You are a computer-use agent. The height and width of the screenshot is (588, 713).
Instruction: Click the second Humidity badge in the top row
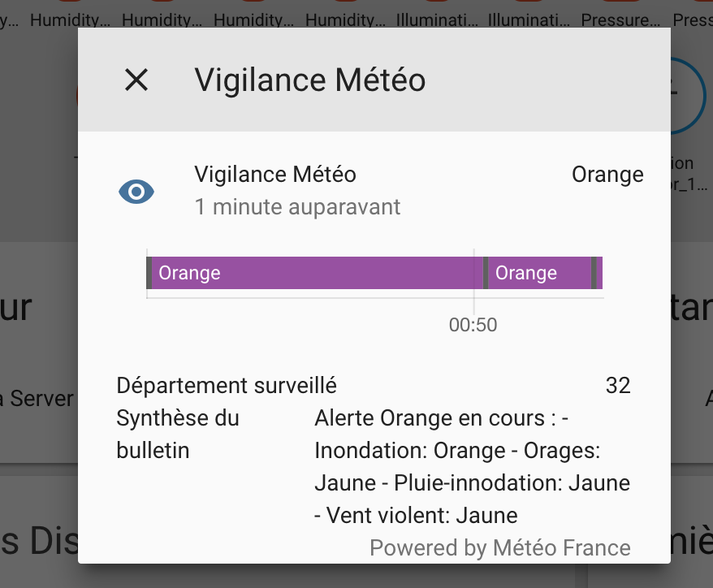pyautogui.click(x=161, y=19)
